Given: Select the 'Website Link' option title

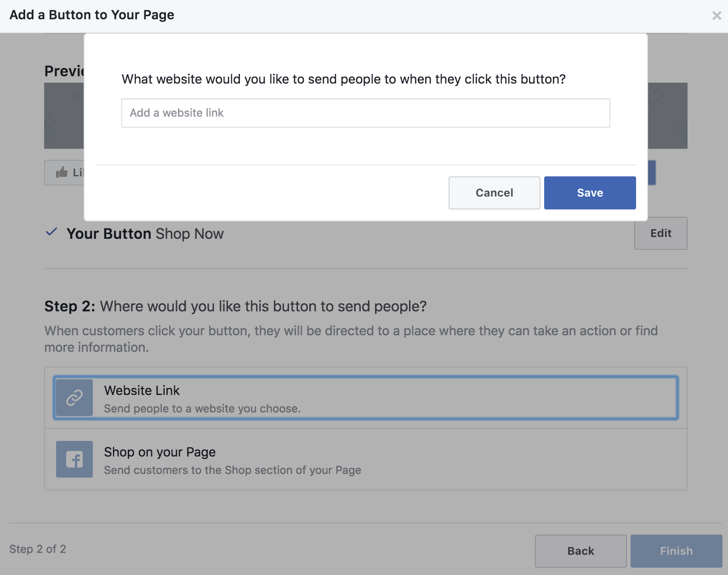Looking at the screenshot, I should (x=142, y=390).
